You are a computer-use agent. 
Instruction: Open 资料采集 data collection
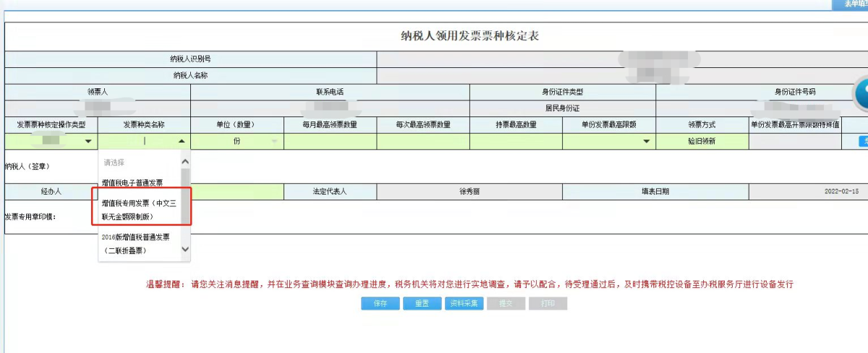click(x=464, y=304)
